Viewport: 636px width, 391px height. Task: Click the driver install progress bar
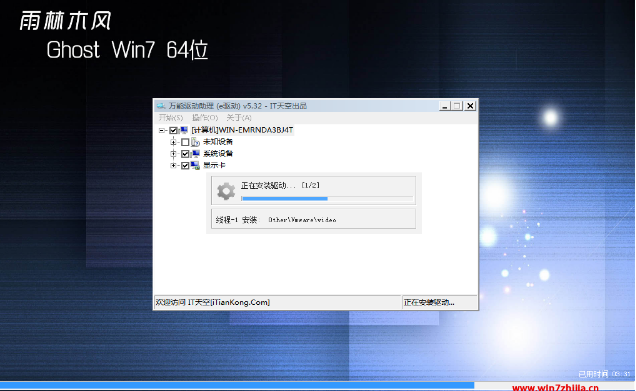point(327,199)
